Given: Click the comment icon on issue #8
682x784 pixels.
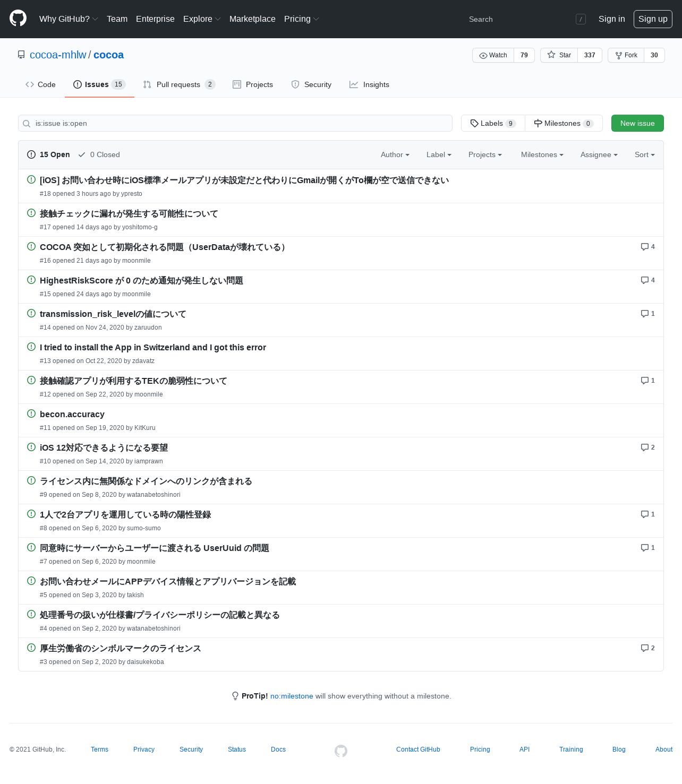Looking at the screenshot, I should click(644, 514).
